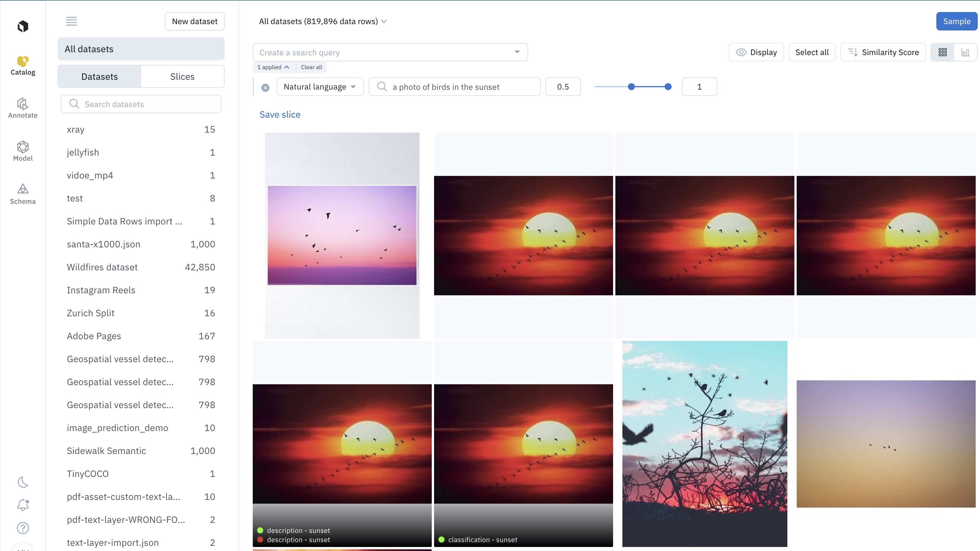Toggle dark mode using moon icon

point(23,482)
